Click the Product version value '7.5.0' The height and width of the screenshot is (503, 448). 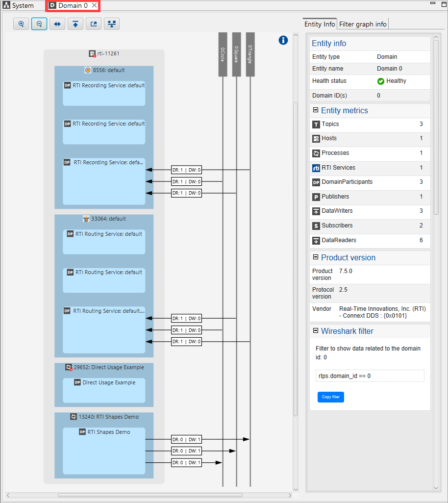coord(346,271)
